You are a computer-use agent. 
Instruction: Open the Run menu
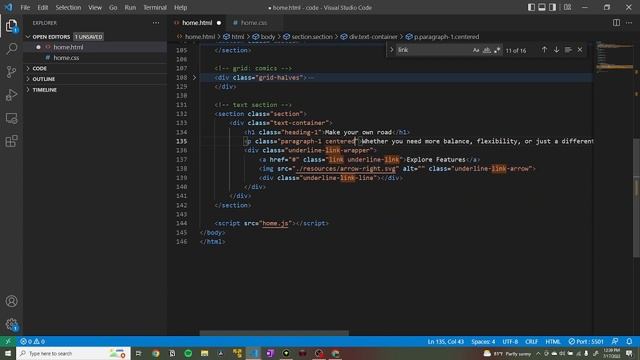pyautogui.click(x=130, y=7)
